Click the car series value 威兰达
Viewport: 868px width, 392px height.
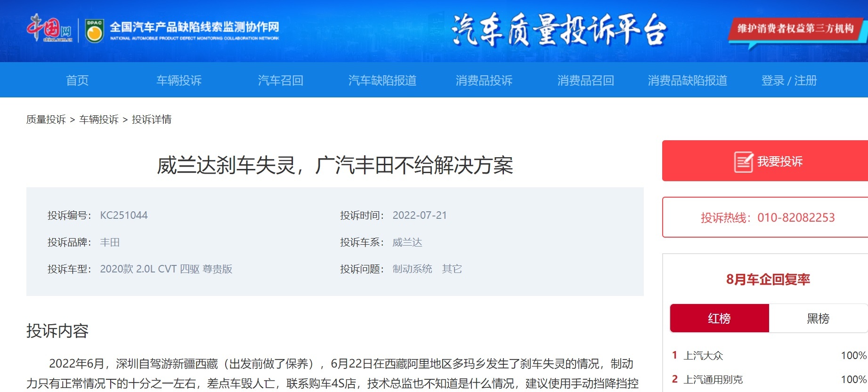coord(407,242)
